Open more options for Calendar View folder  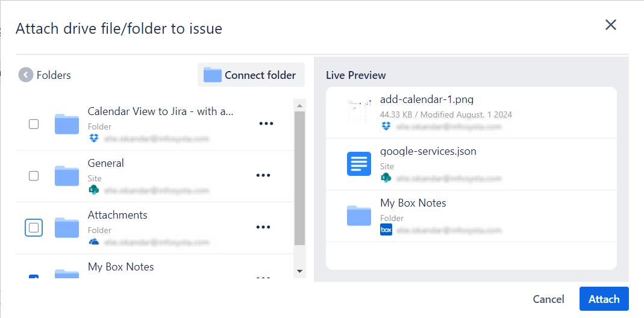[x=266, y=124]
